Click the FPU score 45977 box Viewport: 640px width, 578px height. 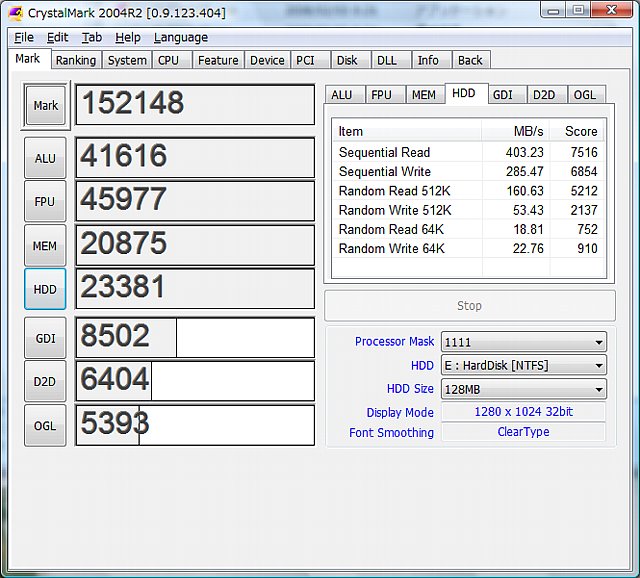point(195,201)
